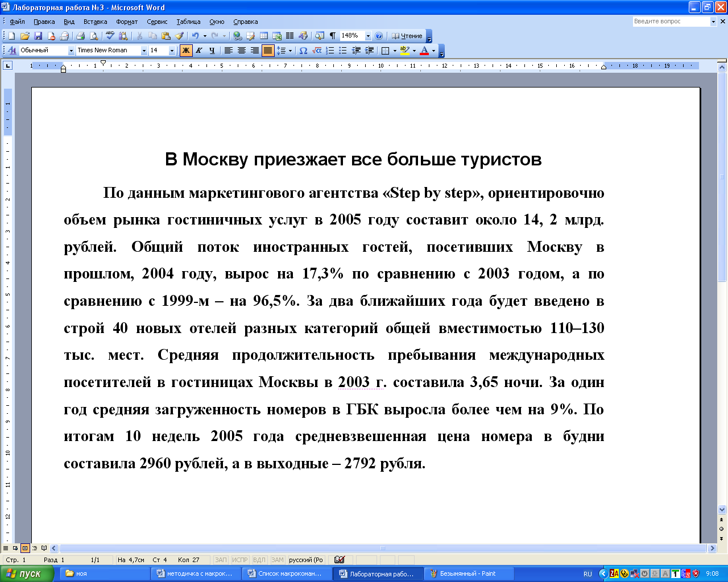Open the Times New Roman font dropdown

144,51
